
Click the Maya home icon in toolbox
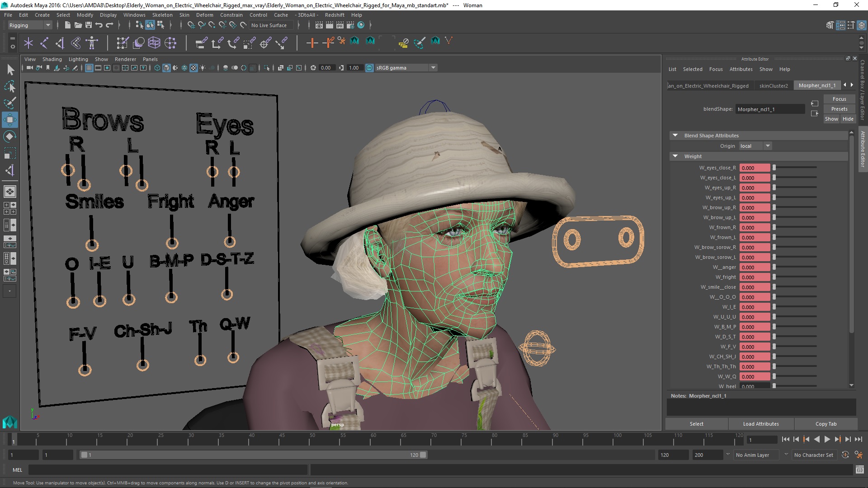click(9, 422)
